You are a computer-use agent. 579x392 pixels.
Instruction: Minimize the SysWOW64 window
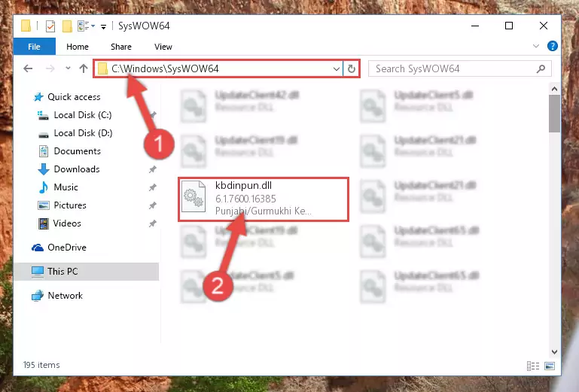point(475,26)
